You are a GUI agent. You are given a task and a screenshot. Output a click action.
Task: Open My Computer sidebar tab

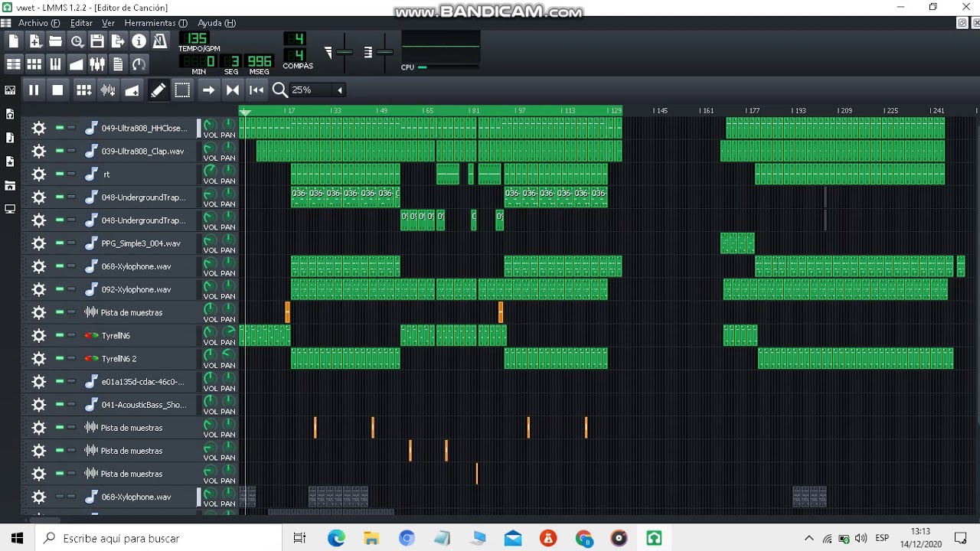(x=10, y=209)
